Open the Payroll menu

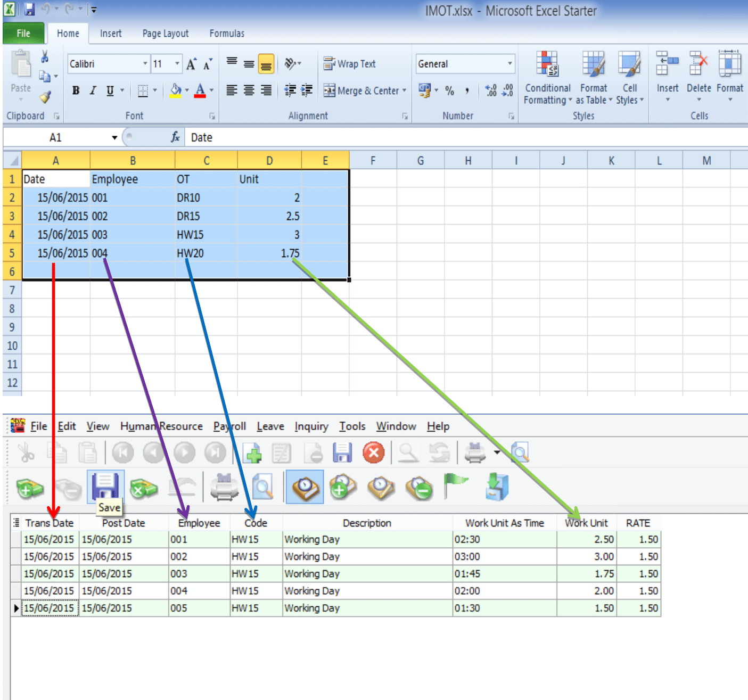[x=229, y=426]
